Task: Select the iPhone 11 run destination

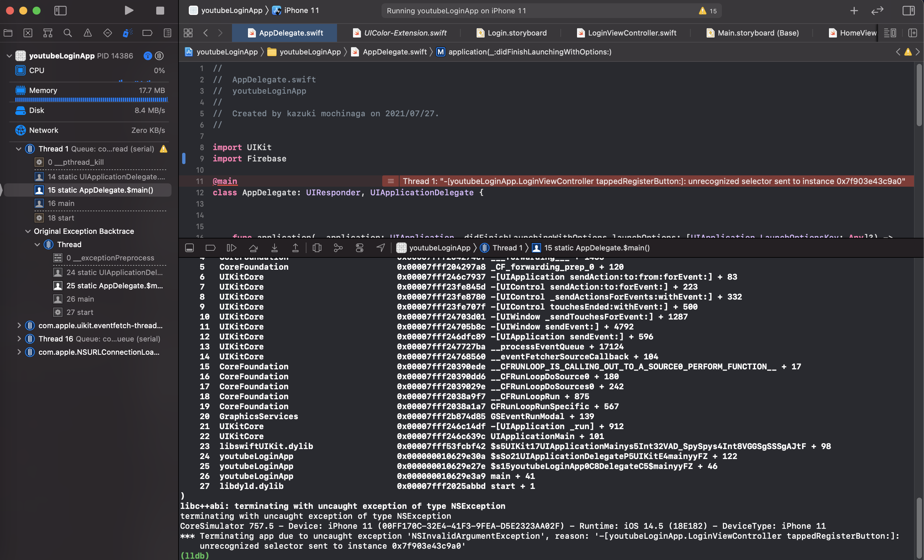Action: coord(296,11)
